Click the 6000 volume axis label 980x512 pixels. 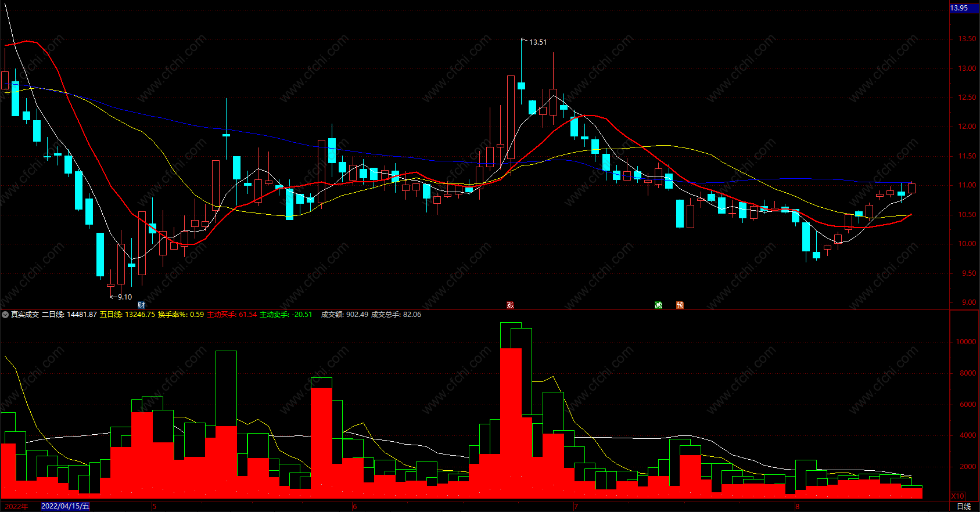point(968,405)
